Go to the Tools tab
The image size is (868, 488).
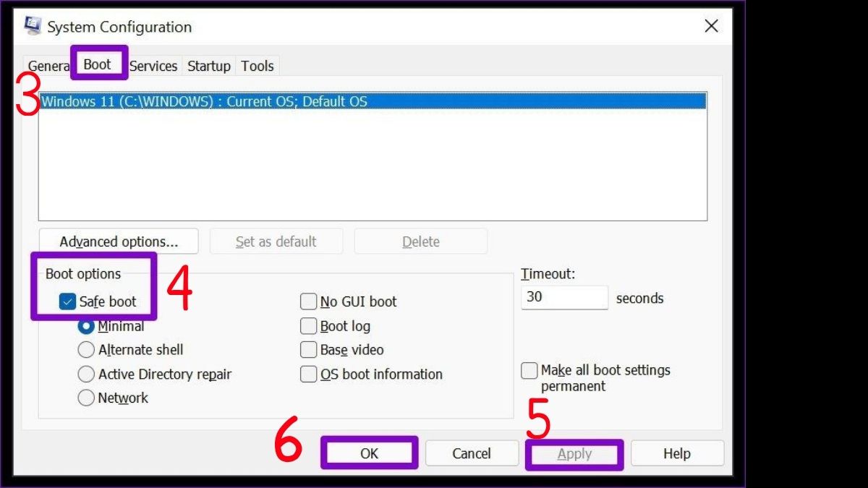[x=257, y=66]
